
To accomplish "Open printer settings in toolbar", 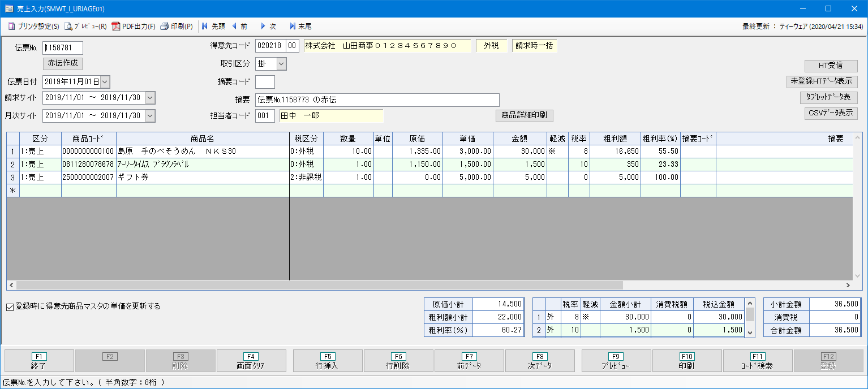I will [x=33, y=27].
